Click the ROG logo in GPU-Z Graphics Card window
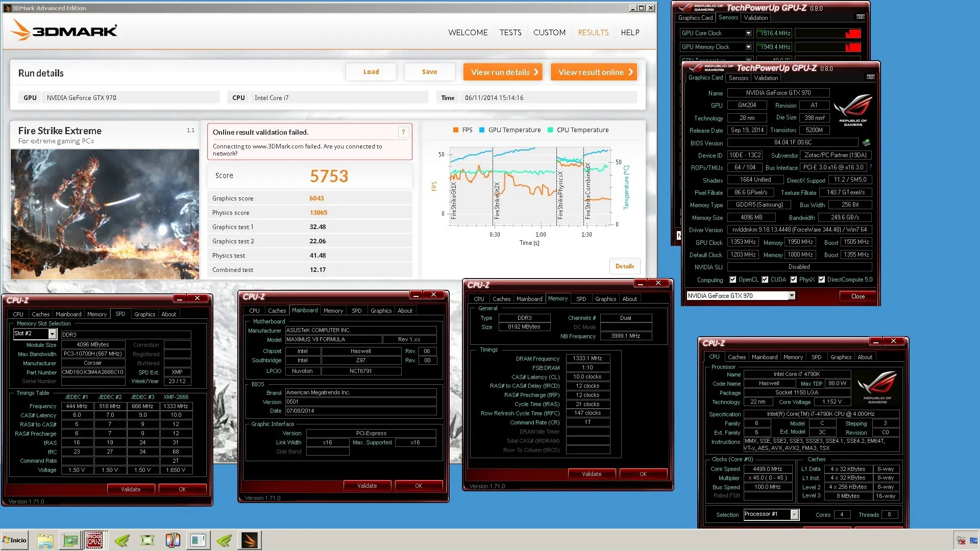The image size is (980, 551). [852, 109]
